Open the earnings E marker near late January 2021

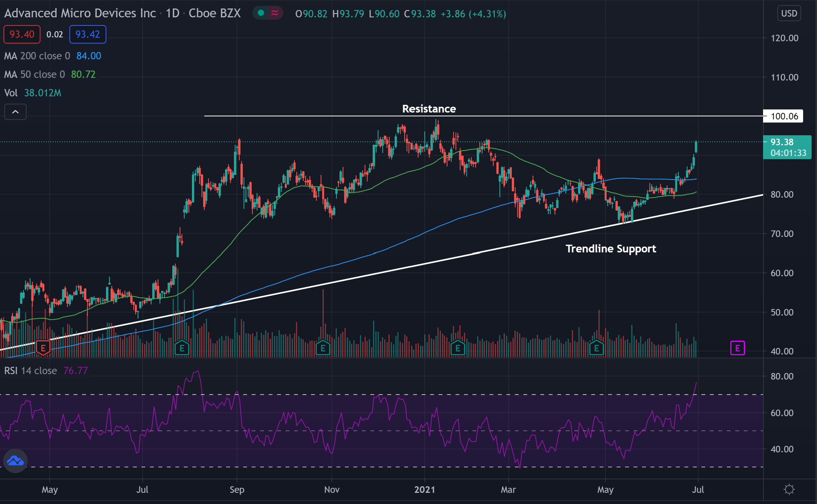[x=458, y=348]
